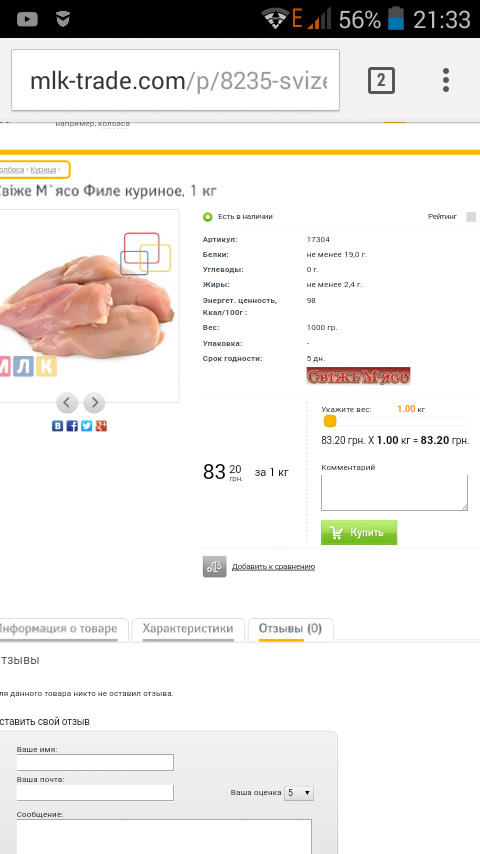Switch to Характеристики tab
480x854 pixels.
coord(188,629)
